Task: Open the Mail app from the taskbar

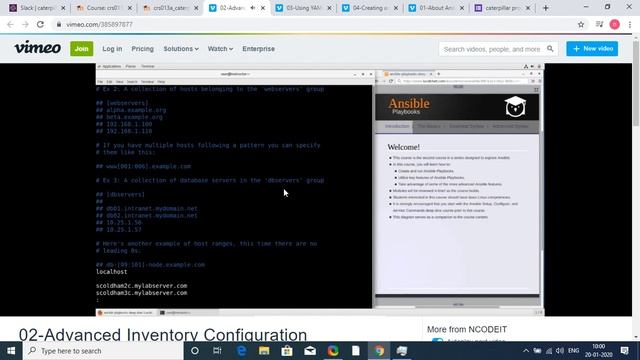Action: (x=310, y=351)
